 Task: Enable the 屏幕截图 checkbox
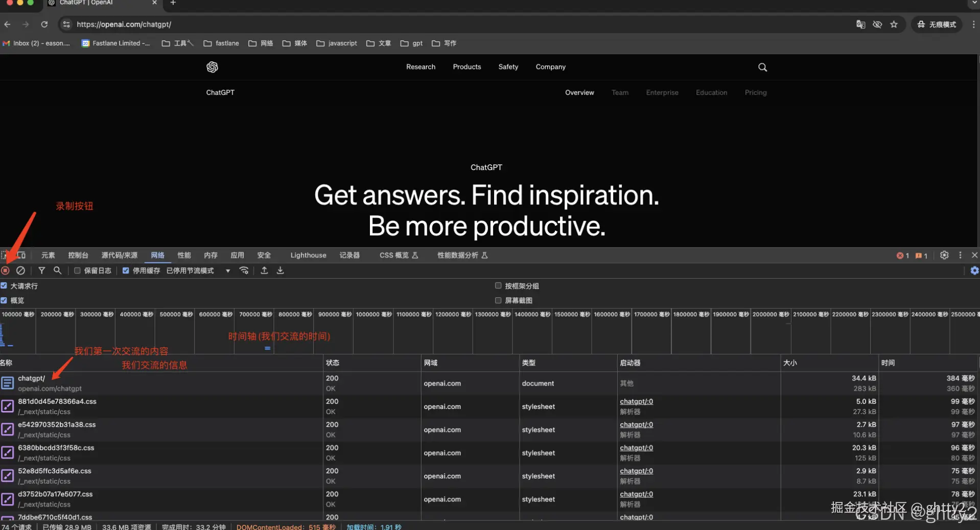coord(498,300)
